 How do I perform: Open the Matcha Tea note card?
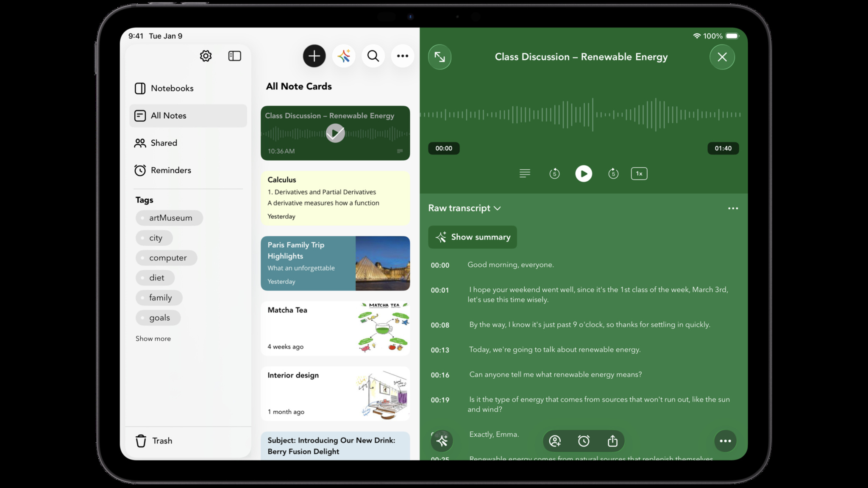point(335,328)
